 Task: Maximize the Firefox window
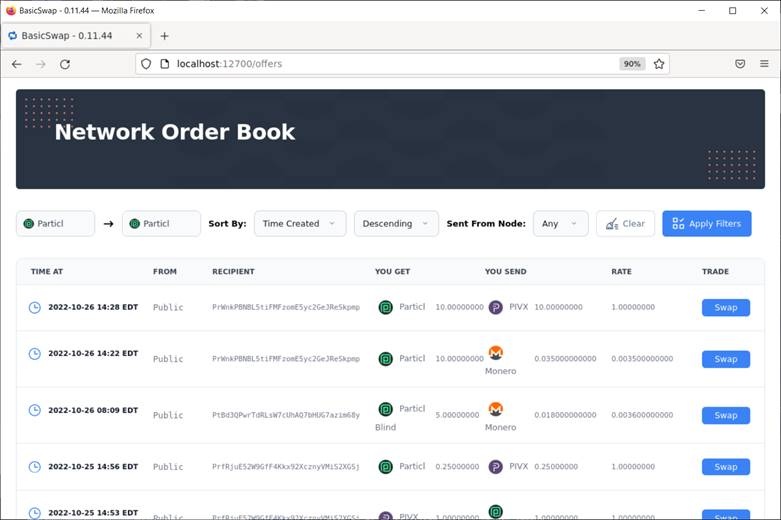733,10
